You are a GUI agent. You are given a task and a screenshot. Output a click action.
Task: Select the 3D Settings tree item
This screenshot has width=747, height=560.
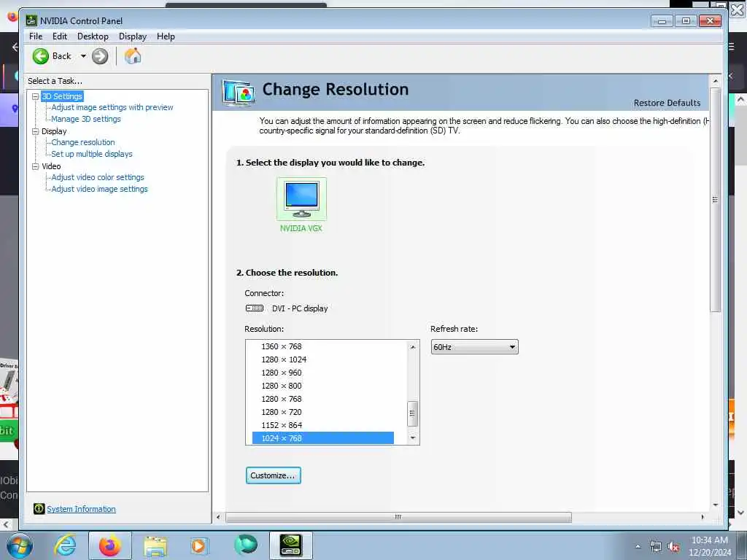pyautogui.click(x=62, y=96)
